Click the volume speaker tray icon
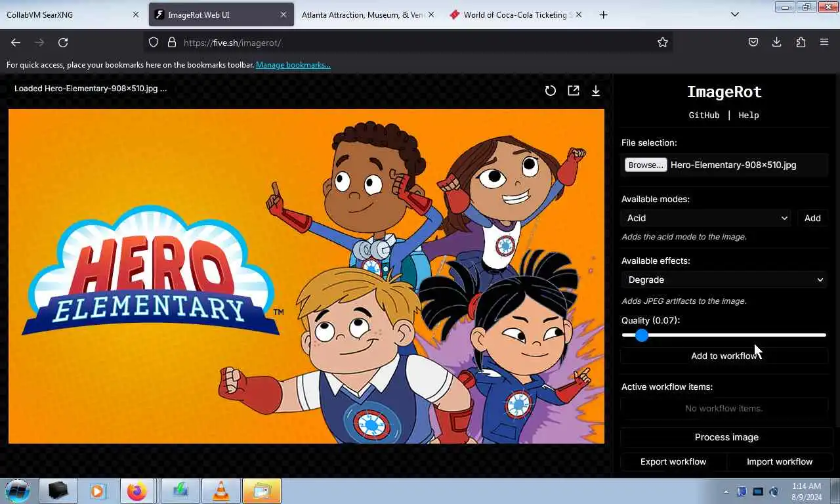The image size is (840, 504). click(774, 492)
